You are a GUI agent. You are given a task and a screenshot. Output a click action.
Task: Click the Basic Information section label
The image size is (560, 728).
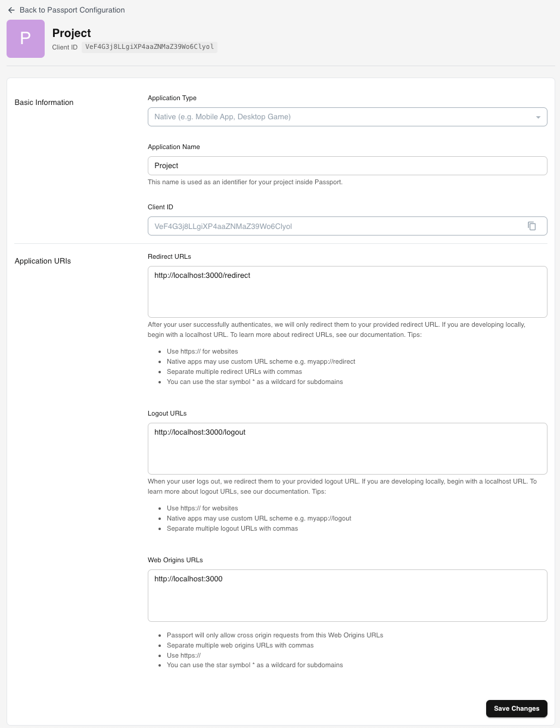coord(44,103)
